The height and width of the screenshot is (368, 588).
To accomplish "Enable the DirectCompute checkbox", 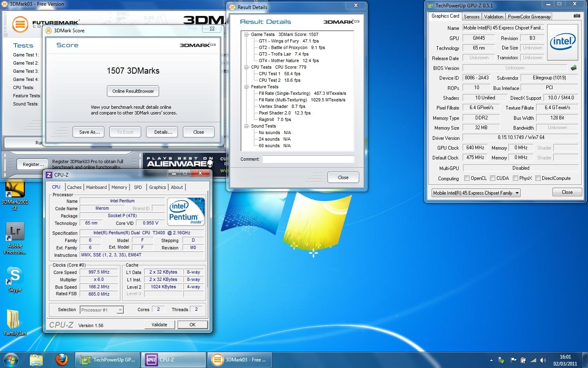I will click(x=538, y=178).
